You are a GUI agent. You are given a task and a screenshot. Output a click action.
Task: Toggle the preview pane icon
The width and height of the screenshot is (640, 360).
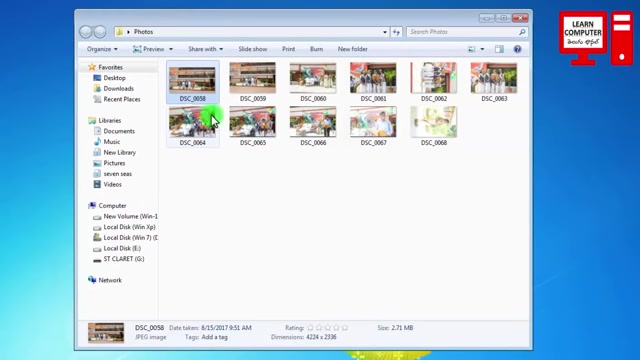(x=499, y=49)
